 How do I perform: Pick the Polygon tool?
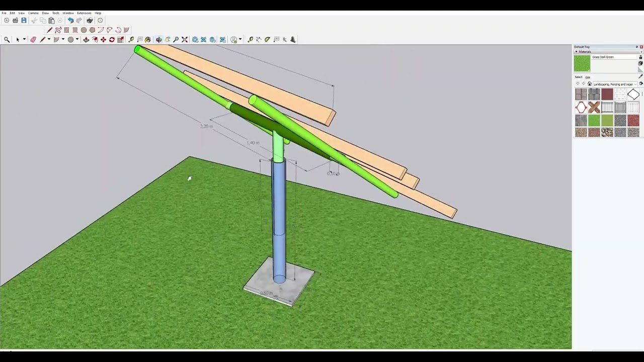pyautogui.click(x=92, y=30)
